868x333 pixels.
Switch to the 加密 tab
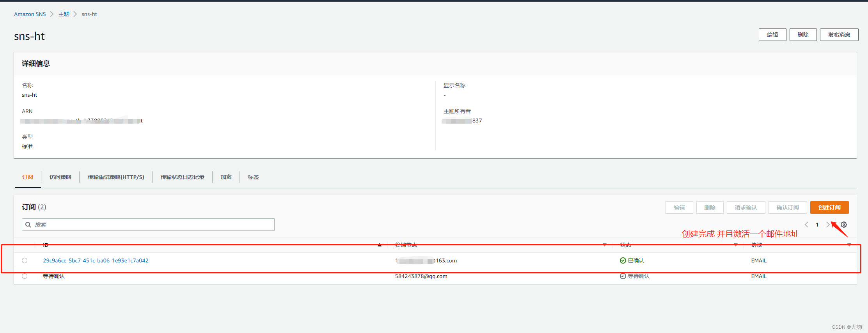point(226,177)
